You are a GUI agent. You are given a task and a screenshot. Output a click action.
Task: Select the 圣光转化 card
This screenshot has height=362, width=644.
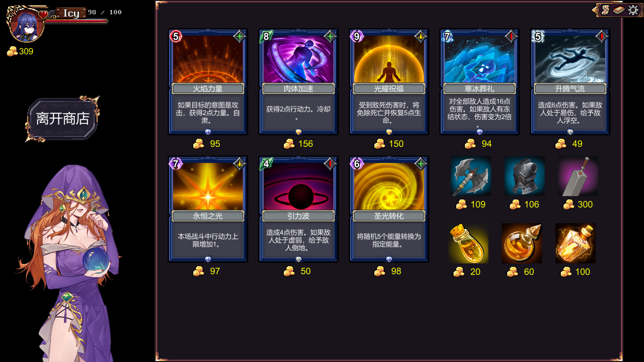(389, 209)
